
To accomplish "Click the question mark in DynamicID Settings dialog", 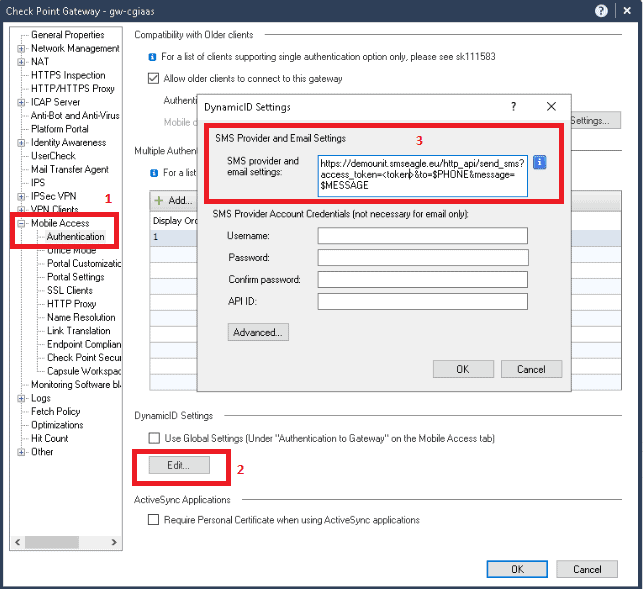I will [513, 107].
